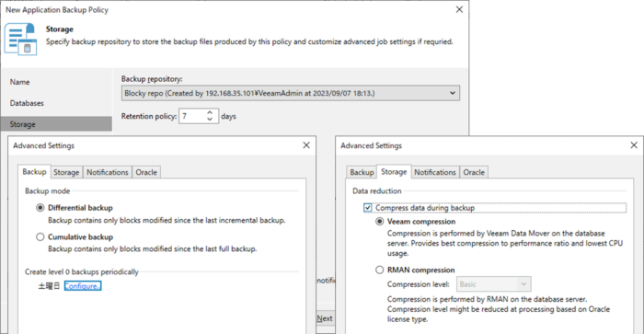
Task: Choose the Veeam compression option
Action: pos(379,222)
